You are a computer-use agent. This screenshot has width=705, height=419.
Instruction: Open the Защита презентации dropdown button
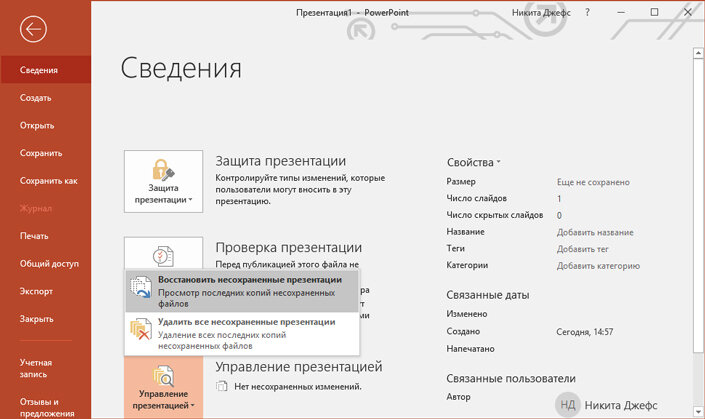[x=164, y=181]
